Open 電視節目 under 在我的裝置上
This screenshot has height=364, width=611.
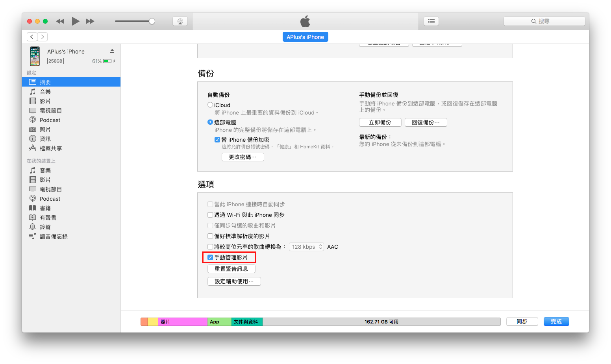pos(71,189)
